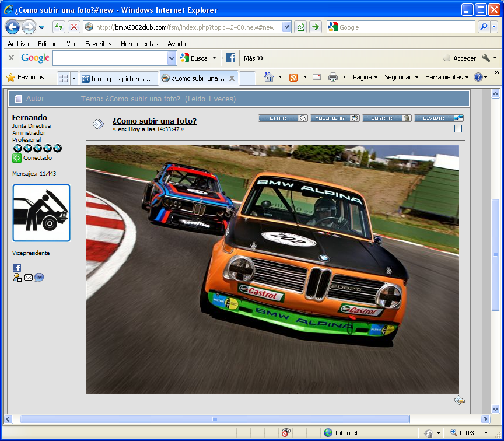
Task: Click the RSS feeds icon
Action: (x=293, y=77)
